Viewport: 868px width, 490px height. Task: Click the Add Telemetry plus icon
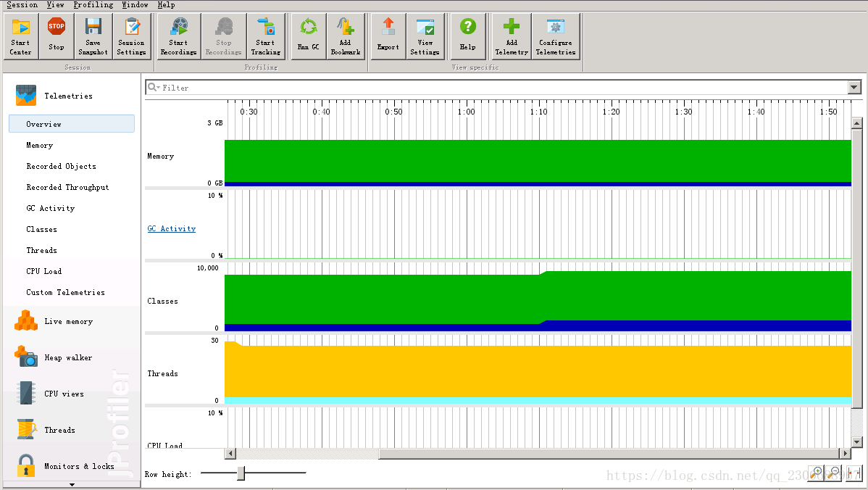512,36
